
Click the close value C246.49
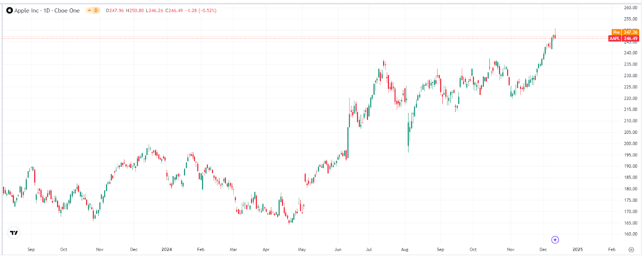click(174, 10)
